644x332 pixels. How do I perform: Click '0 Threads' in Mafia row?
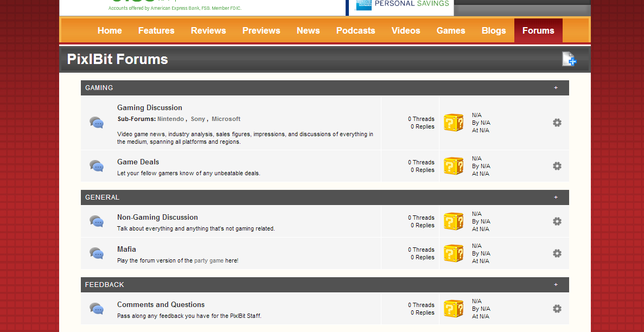pyautogui.click(x=421, y=250)
